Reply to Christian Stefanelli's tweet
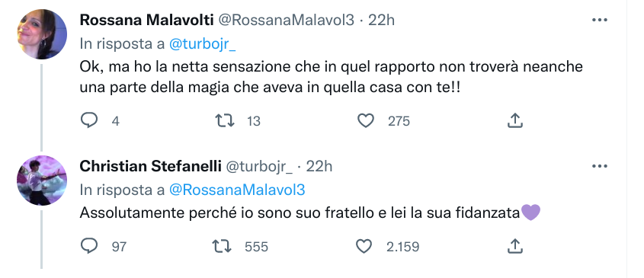This screenshot has width=644, height=278. click(88, 246)
